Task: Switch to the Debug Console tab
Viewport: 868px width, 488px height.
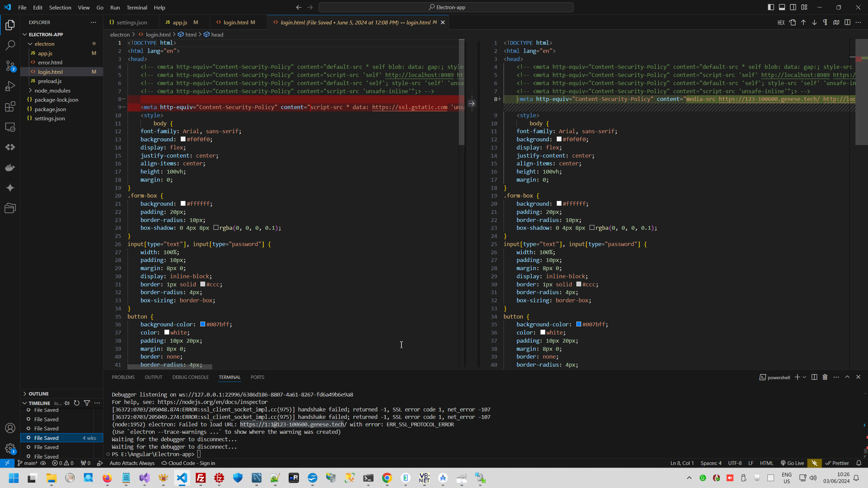Action: 190,377
